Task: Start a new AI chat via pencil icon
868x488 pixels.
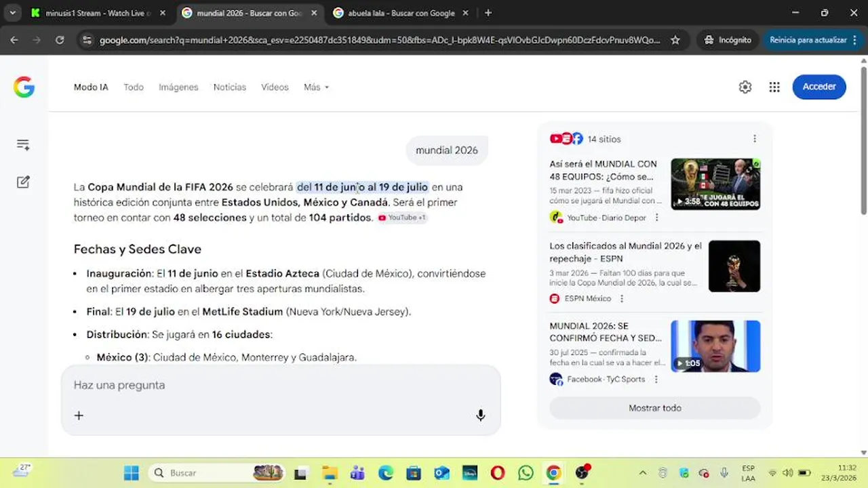Action: click(x=23, y=182)
